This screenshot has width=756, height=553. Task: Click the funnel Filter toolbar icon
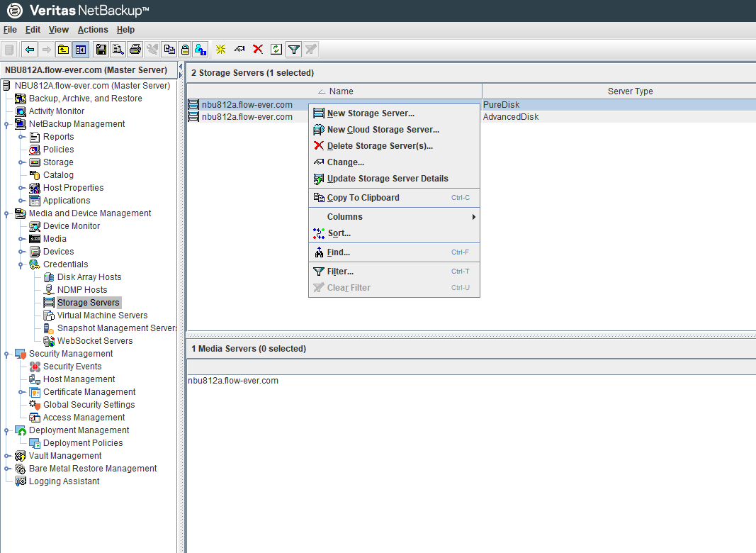[293, 49]
